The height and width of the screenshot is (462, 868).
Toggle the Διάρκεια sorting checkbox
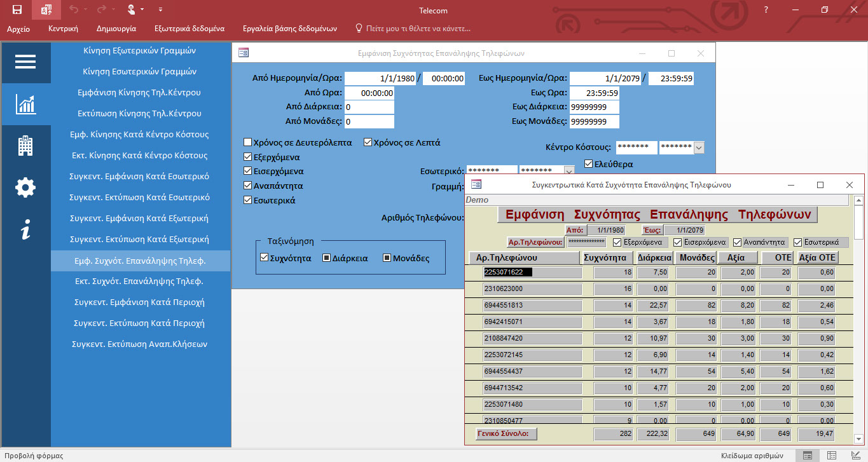tap(327, 258)
